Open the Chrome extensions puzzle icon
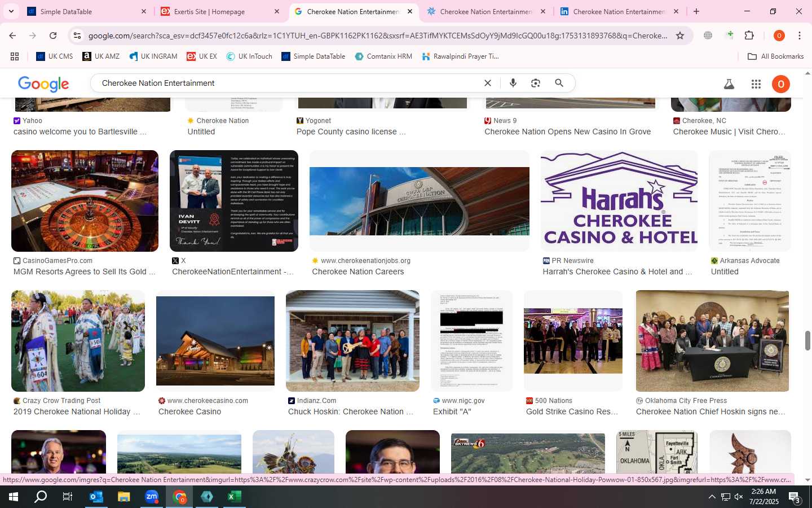This screenshot has width=812, height=508. (749, 36)
